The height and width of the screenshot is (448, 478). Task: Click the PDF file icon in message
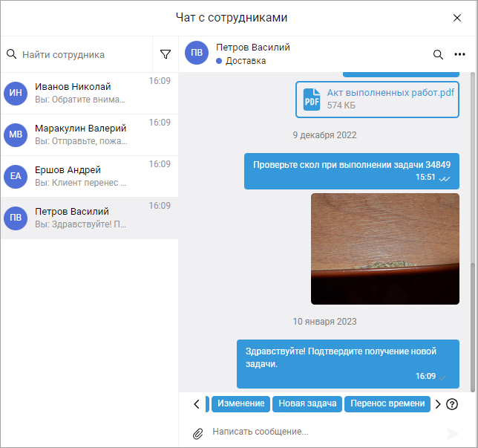pyautogui.click(x=312, y=99)
